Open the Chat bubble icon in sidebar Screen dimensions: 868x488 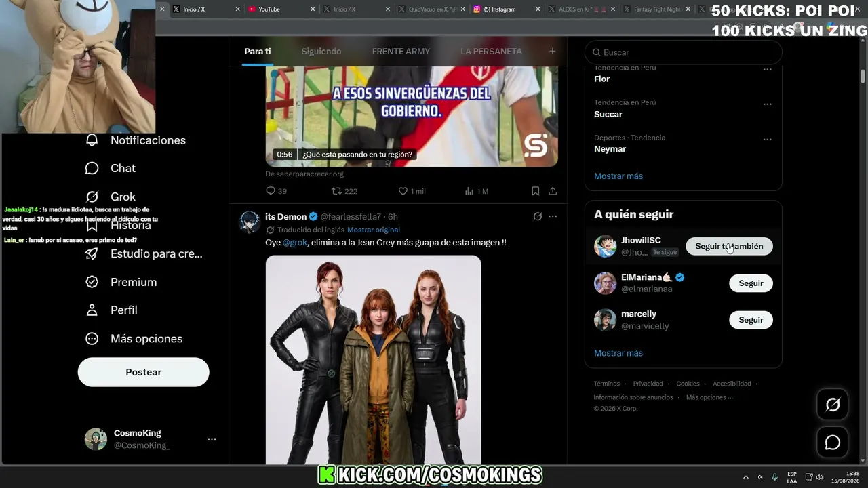[x=92, y=168]
